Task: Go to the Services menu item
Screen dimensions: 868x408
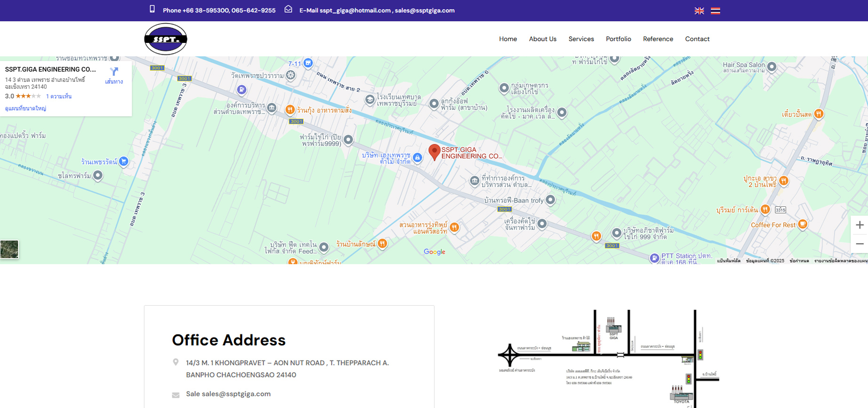Action: [x=581, y=39]
